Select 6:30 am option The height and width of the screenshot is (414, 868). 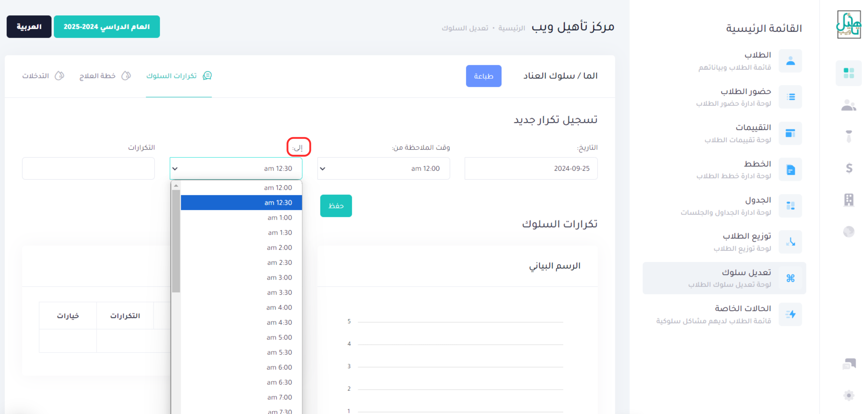click(x=241, y=382)
